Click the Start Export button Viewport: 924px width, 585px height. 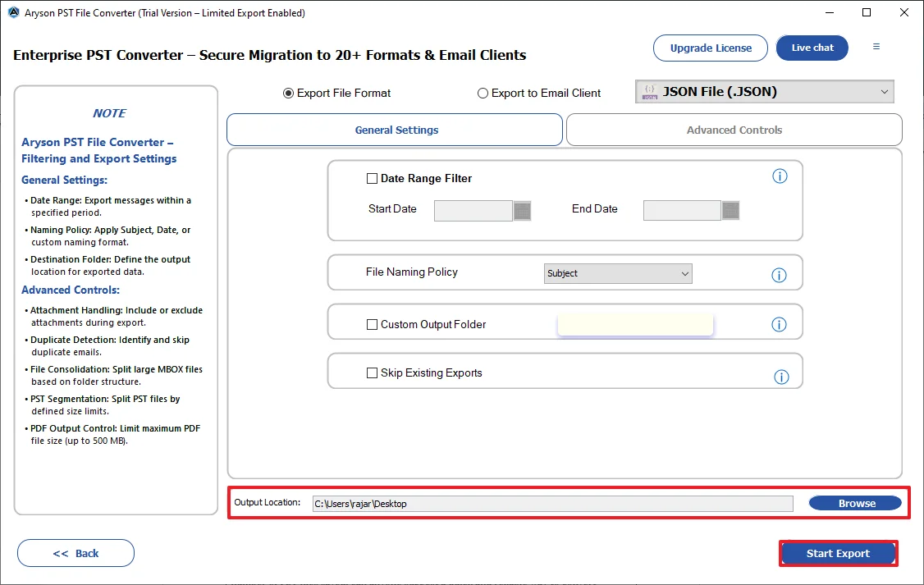838,553
